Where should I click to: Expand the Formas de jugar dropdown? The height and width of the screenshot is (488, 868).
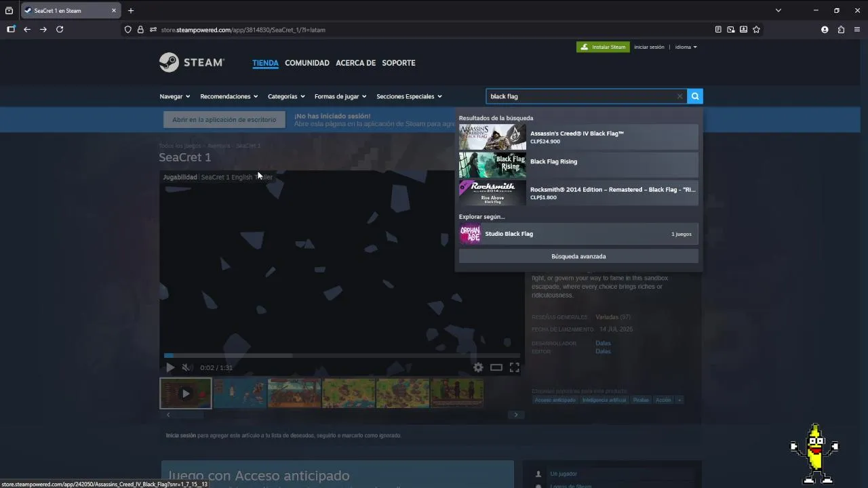pos(340,96)
